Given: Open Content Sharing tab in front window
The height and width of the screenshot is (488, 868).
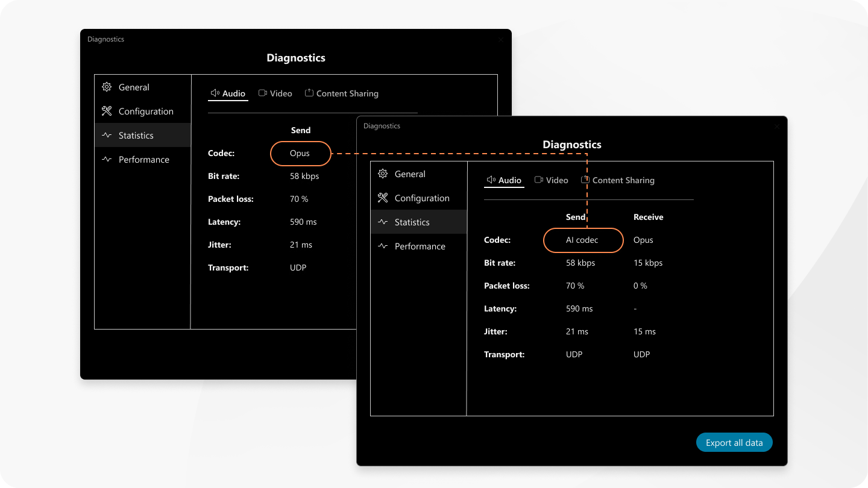Looking at the screenshot, I should point(618,180).
